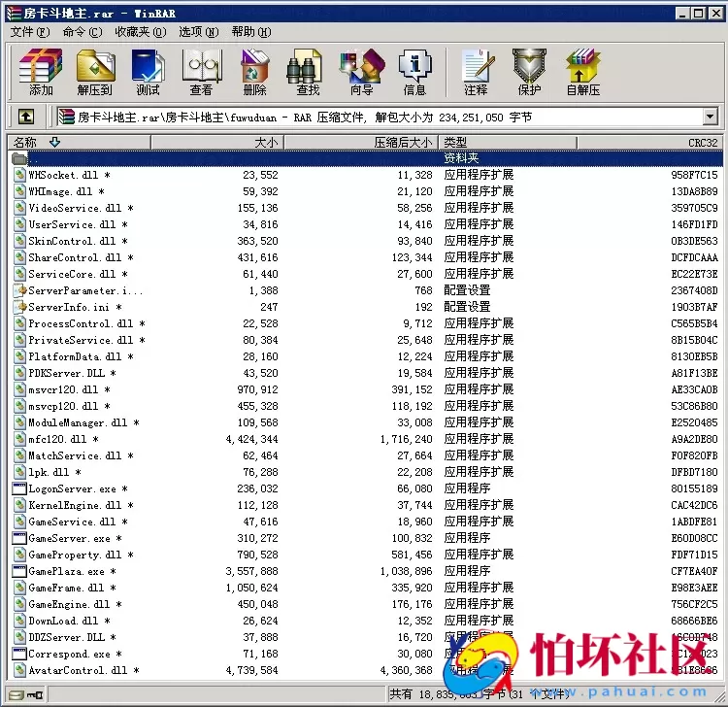Expand the address bar path dropdown arrow
The height and width of the screenshot is (707, 728).
[x=710, y=118]
